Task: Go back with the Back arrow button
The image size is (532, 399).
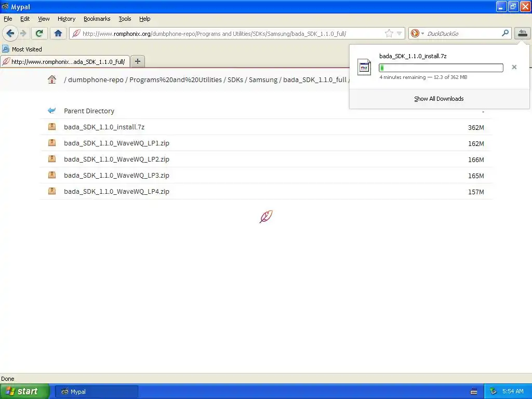Action: point(10,33)
